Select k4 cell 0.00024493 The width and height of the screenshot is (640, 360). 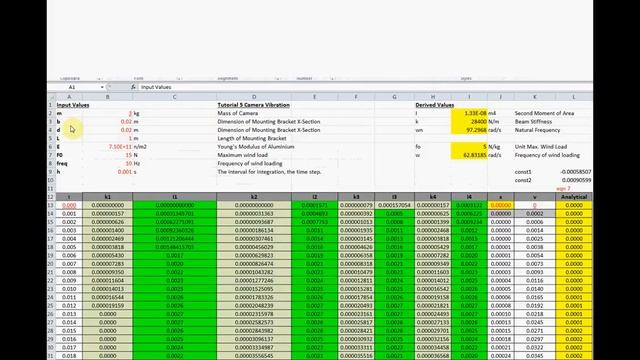pos(433,314)
